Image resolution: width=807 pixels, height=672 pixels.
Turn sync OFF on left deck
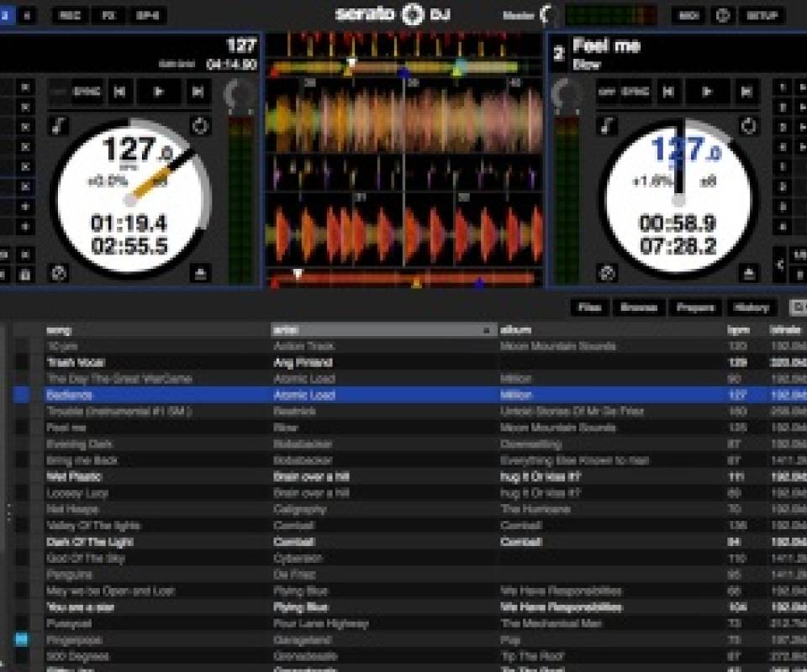pos(60,92)
